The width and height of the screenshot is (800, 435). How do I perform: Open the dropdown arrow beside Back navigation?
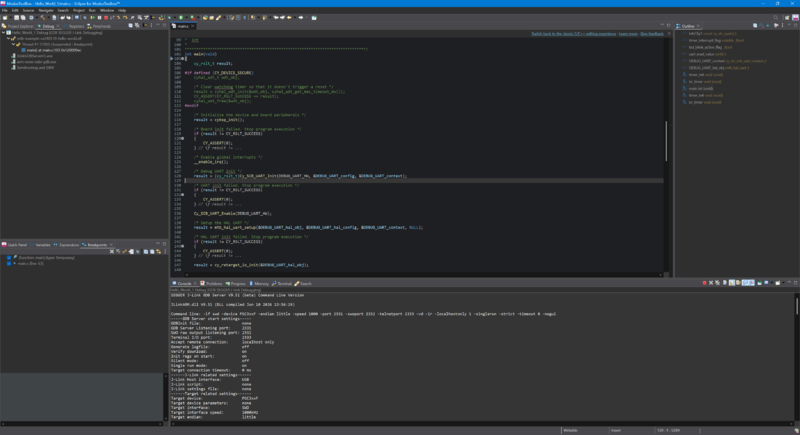point(294,17)
